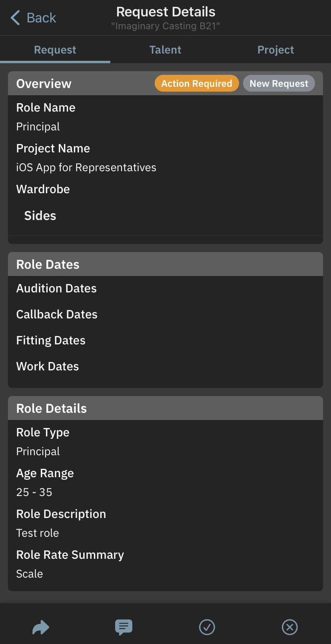The width and height of the screenshot is (331, 644).
Task: Tap the Wardrobe row
Action: click(x=43, y=189)
